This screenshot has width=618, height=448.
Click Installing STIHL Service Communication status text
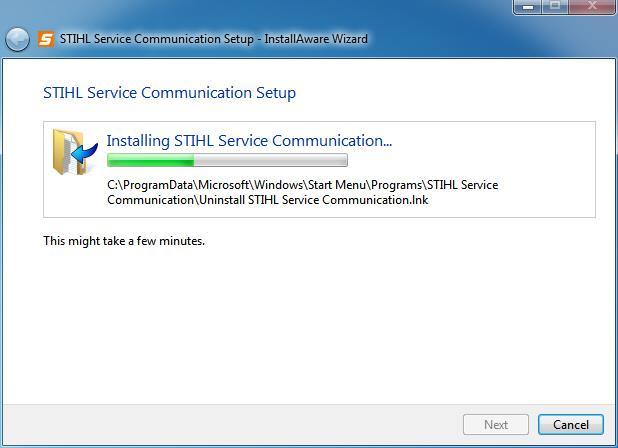click(249, 141)
